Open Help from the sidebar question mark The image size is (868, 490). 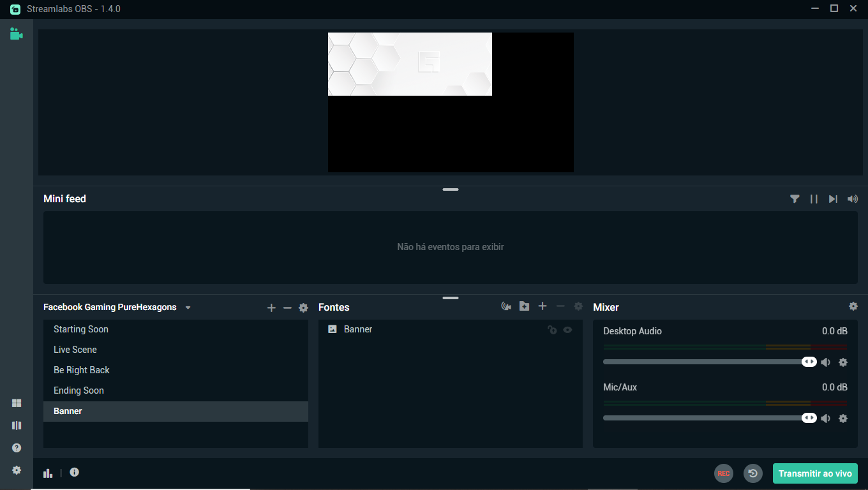[x=16, y=447]
